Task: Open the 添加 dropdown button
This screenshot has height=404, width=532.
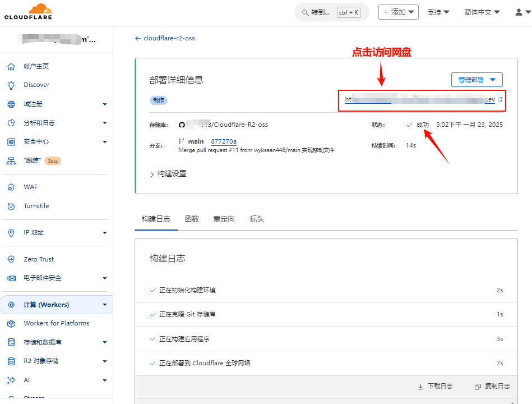Action: pos(398,12)
